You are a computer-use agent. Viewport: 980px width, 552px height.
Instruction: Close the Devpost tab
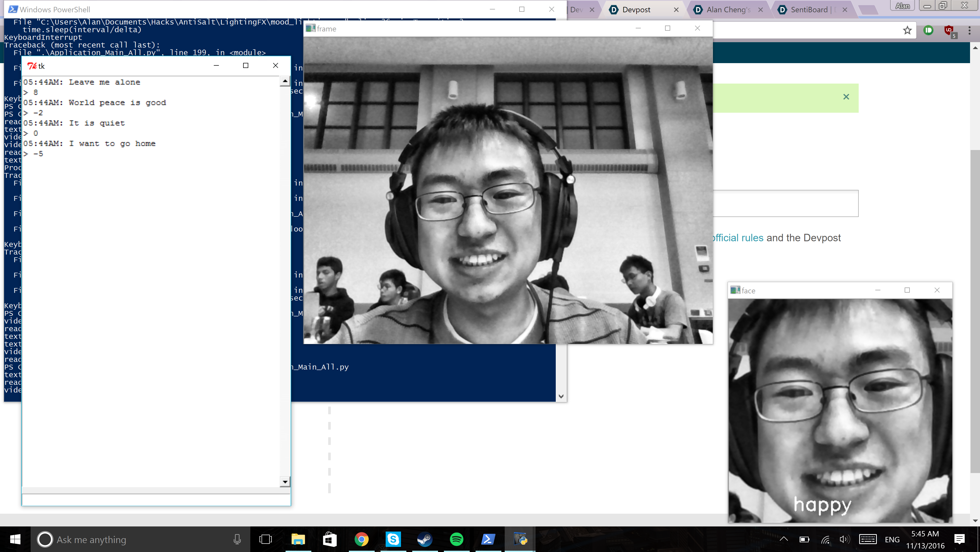click(x=676, y=10)
